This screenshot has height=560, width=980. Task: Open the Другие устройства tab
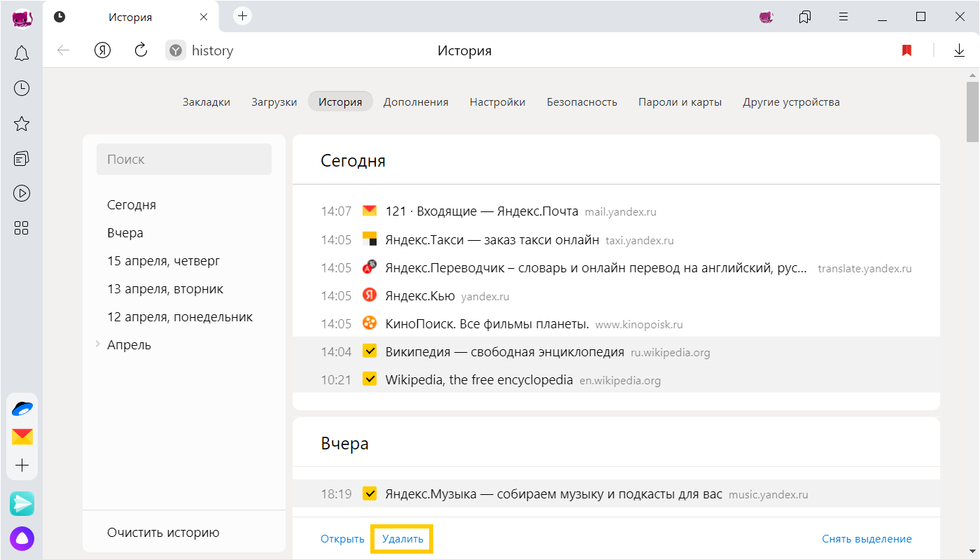click(791, 101)
